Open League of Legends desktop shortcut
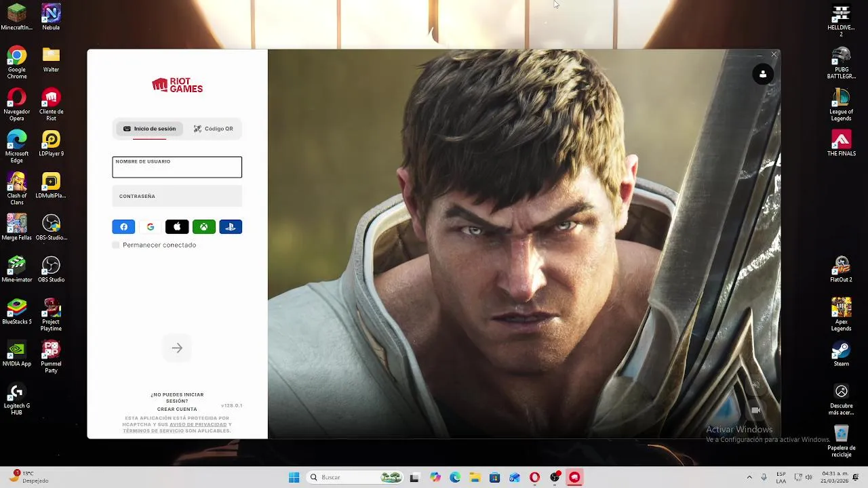 click(841, 105)
